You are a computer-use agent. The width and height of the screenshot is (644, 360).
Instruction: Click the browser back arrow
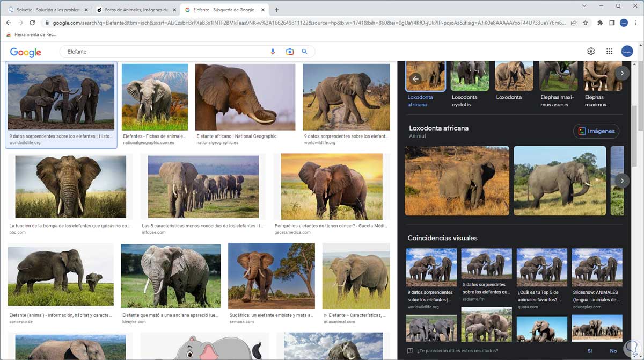click(x=9, y=23)
